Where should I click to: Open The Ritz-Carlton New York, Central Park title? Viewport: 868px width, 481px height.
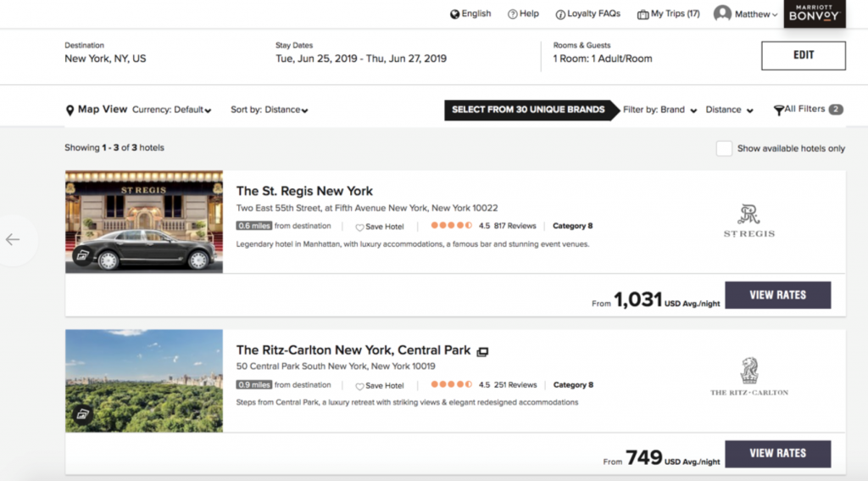pyautogui.click(x=353, y=350)
